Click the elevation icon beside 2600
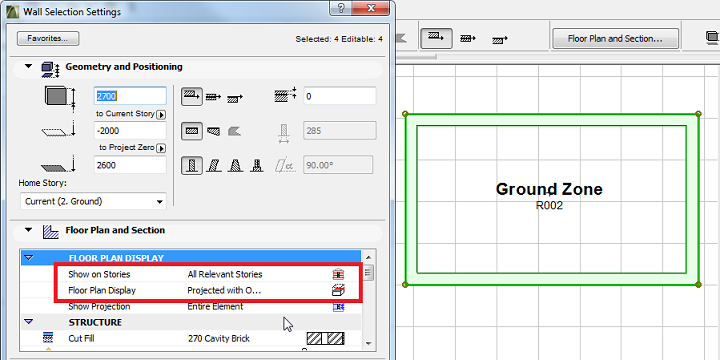 (x=58, y=164)
